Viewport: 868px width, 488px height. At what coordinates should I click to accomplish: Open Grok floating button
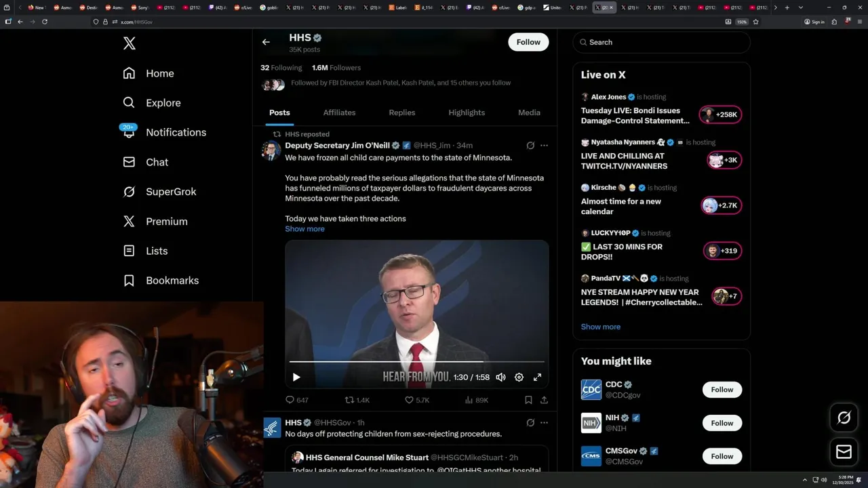point(844,418)
